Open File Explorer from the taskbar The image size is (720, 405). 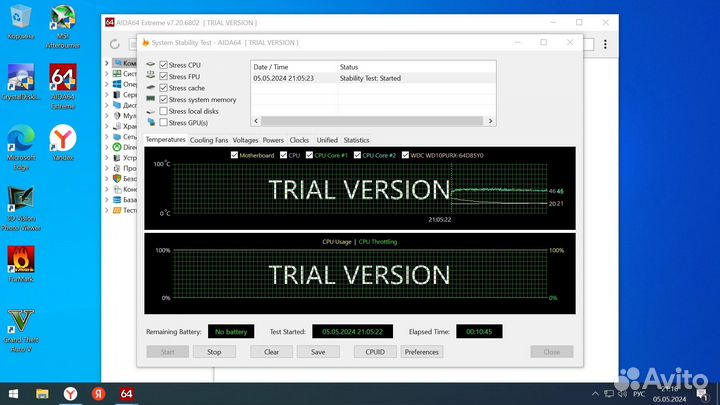[x=42, y=394]
